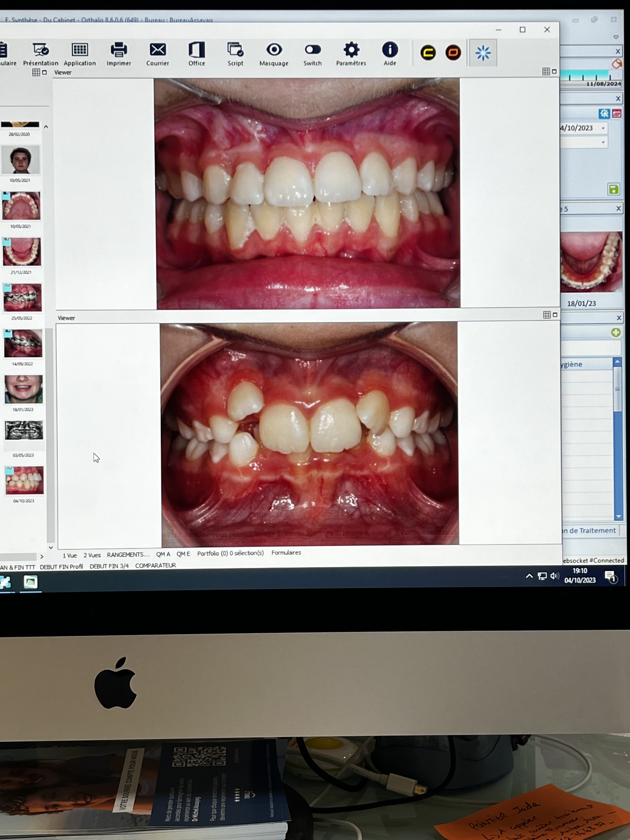Open the Courrier mail tool
The height and width of the screenshot is (840, 630).
[157, 50]
